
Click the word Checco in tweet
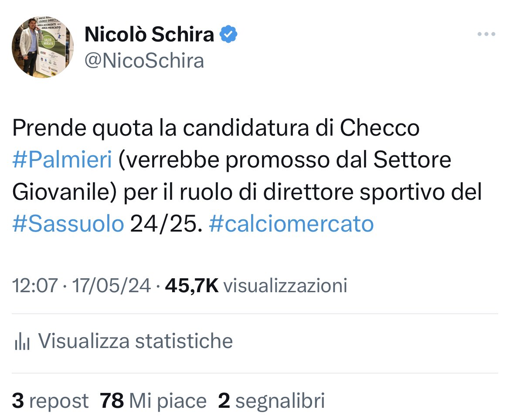coord(380,128)
